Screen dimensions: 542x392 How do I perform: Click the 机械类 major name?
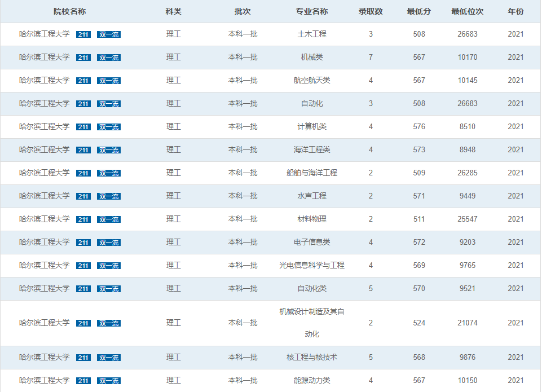coord(312,57)
